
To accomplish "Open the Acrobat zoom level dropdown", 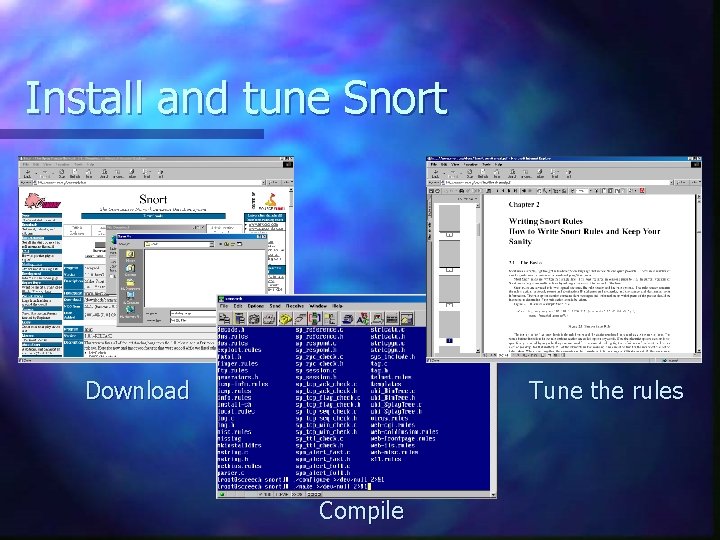I will (591, 191).
